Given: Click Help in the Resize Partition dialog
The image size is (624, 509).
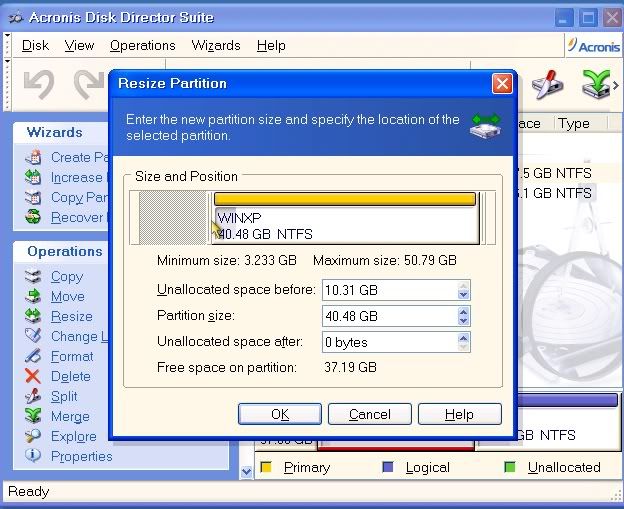Looking at the screenshot, I should (x=460, y=414).
